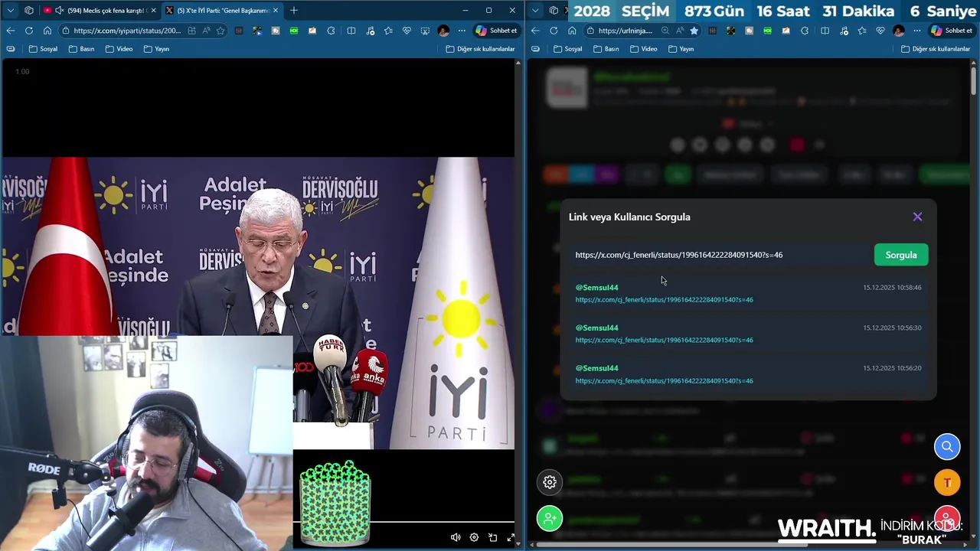
Task: Open Extensions puzzle icon in left window
Action: 331,31
